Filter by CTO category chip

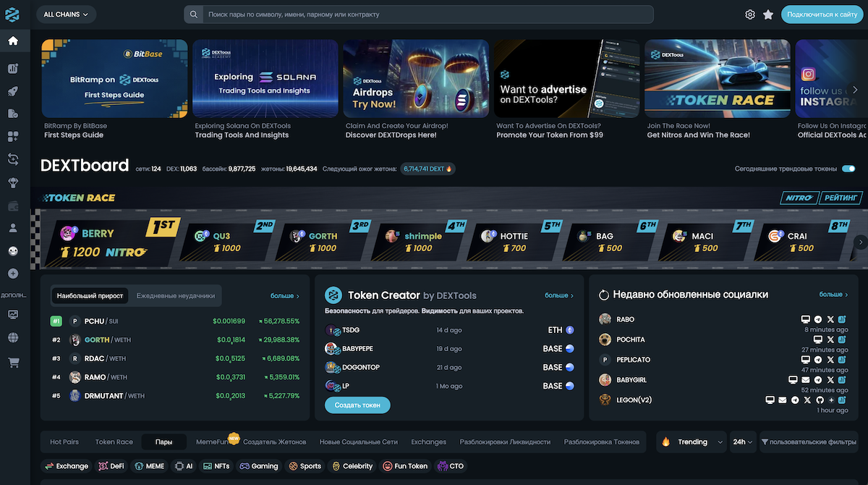451,466
